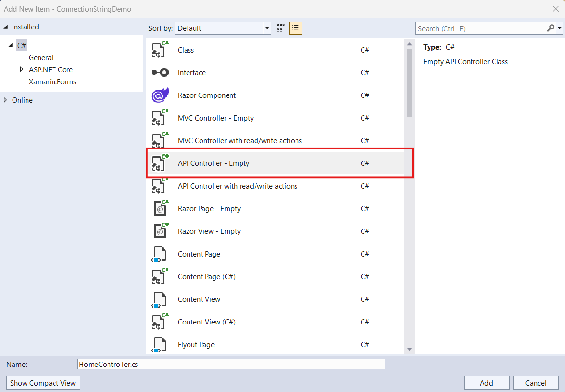Open the Sort by Default dropdown

click(223, 28)
